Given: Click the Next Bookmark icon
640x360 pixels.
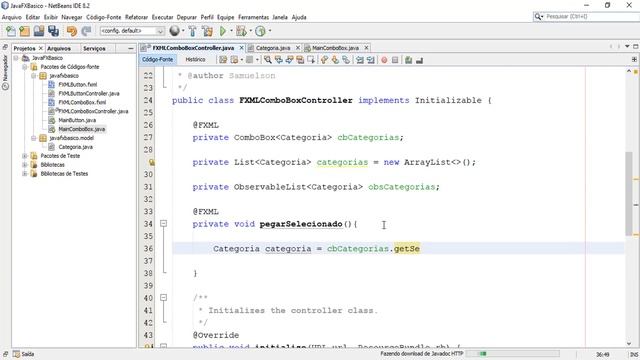Looking at the screenshot, I should tap(335, 60).
